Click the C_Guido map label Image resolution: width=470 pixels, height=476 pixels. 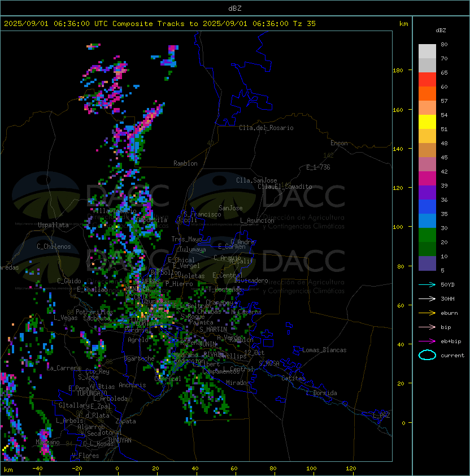[x=69, y=281]
